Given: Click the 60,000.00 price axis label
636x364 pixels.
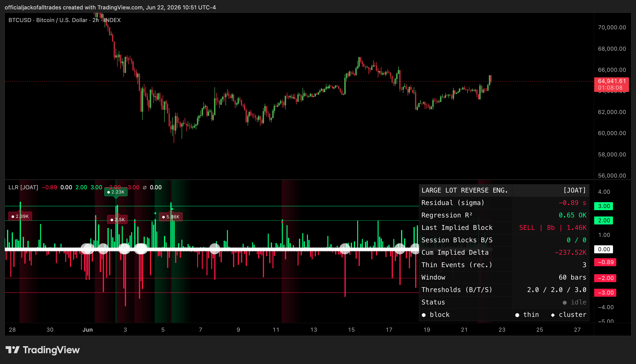Looking at the screenshot, I should [612, 133].
